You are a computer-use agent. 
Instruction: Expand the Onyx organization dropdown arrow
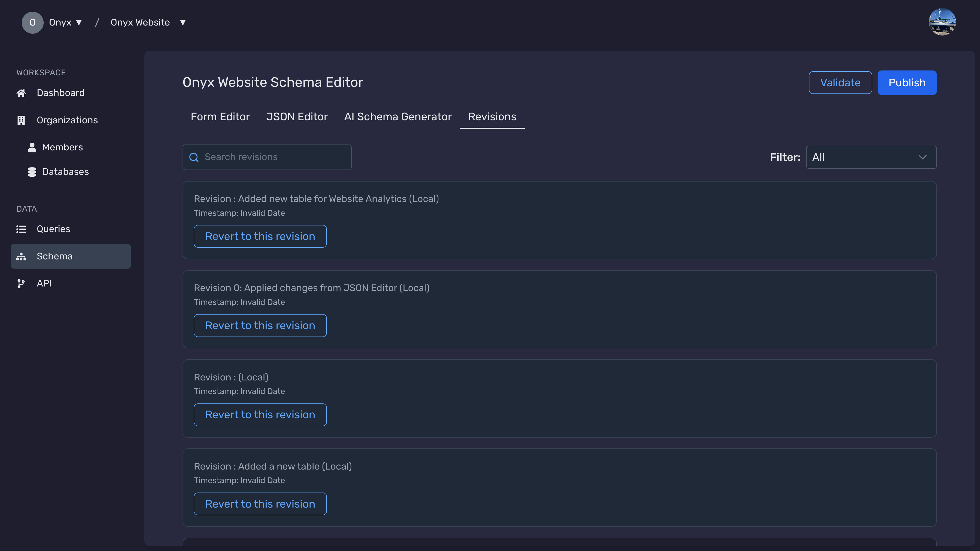(79, 22)
